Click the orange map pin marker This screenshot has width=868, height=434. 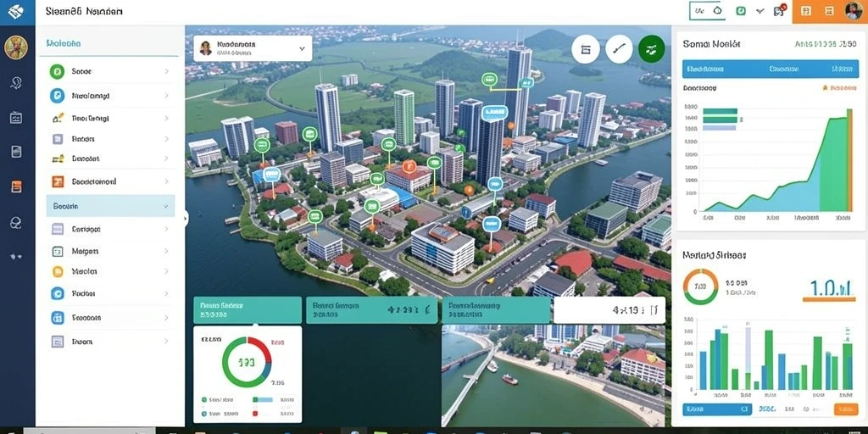coord(409,165)
